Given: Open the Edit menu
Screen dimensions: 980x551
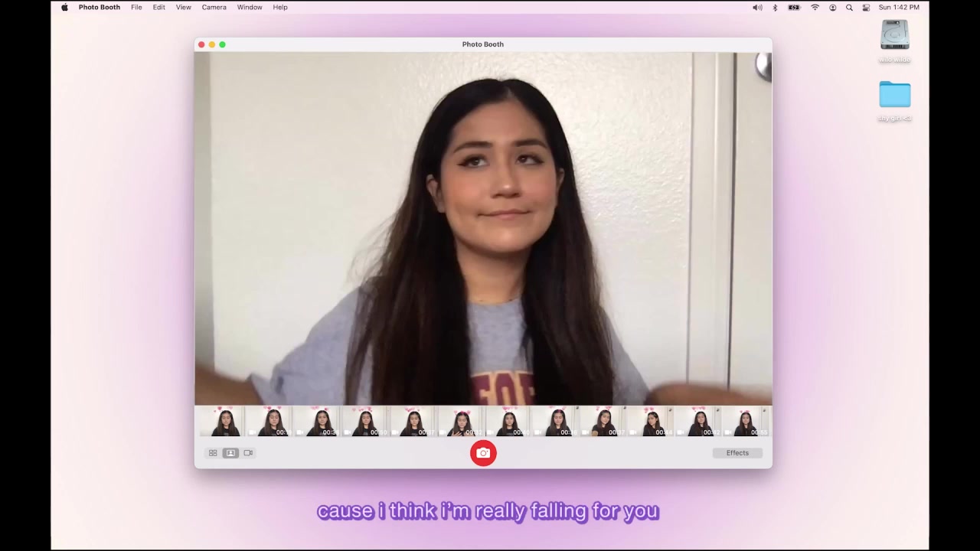Looking at the screenshot, I should [158, 7].
